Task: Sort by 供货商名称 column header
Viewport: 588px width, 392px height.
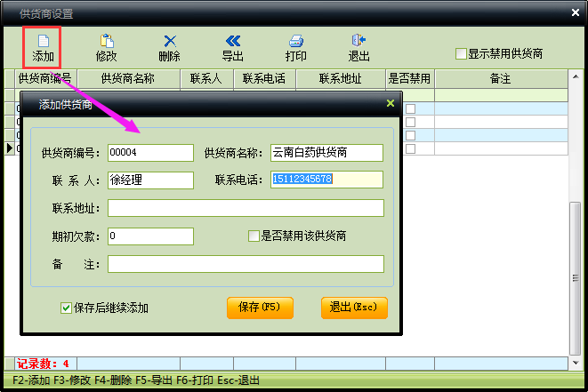Action: 128,79
